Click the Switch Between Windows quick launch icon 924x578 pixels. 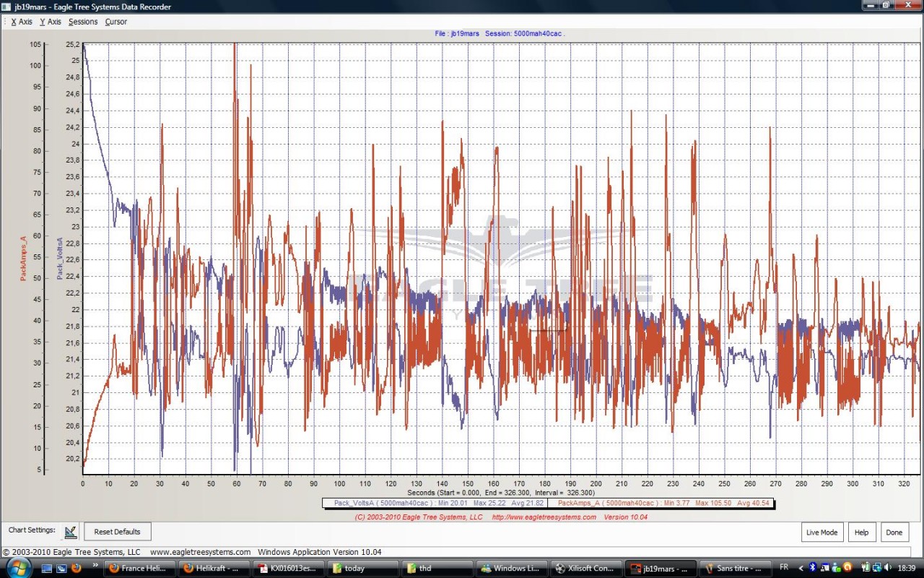pos(61,569)
